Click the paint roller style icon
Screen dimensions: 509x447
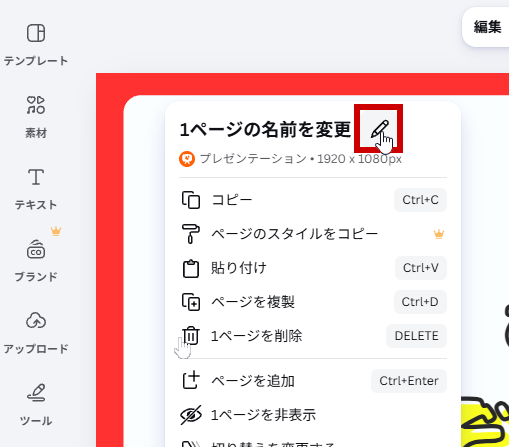pos(191,234)
